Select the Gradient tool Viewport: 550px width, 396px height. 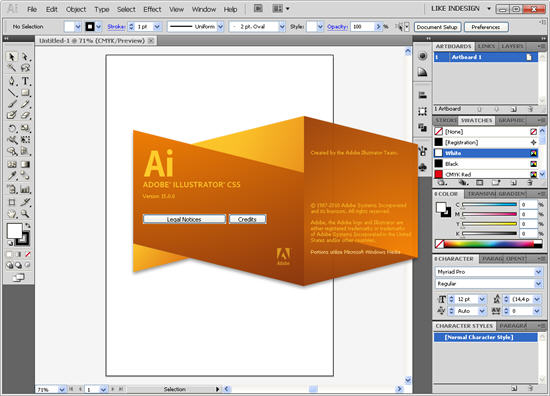(x=25, y=164)
